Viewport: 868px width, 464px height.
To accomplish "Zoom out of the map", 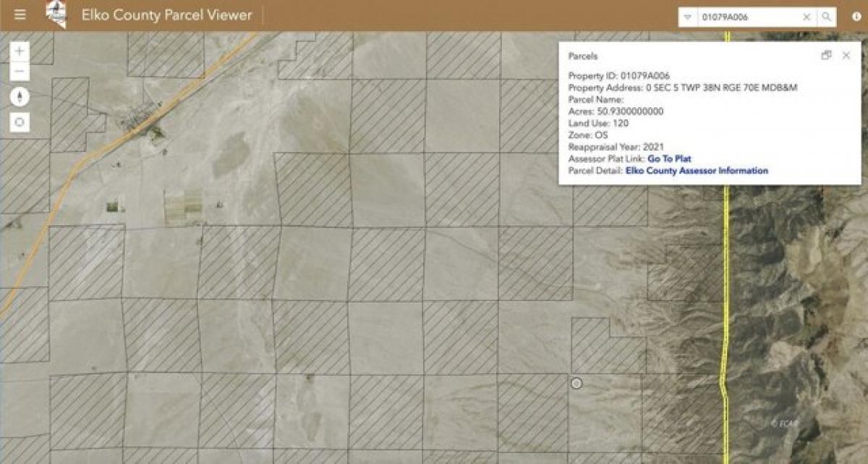I will point(20,72).
